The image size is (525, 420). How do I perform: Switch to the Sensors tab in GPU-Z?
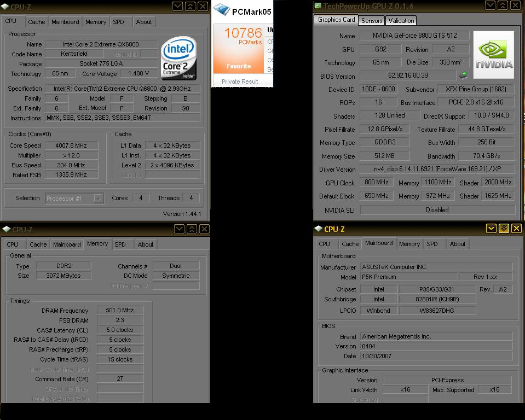[x=372, y=21]
